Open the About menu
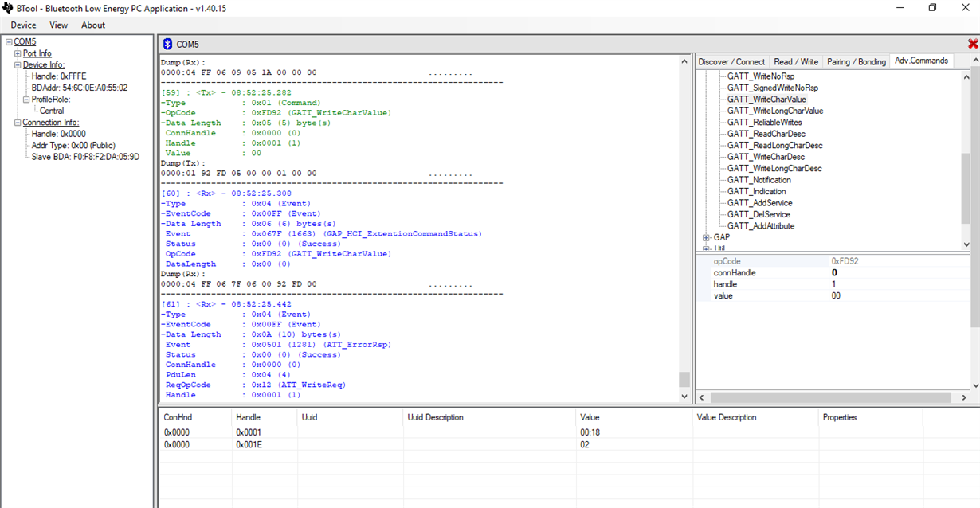 click(93, 25)
